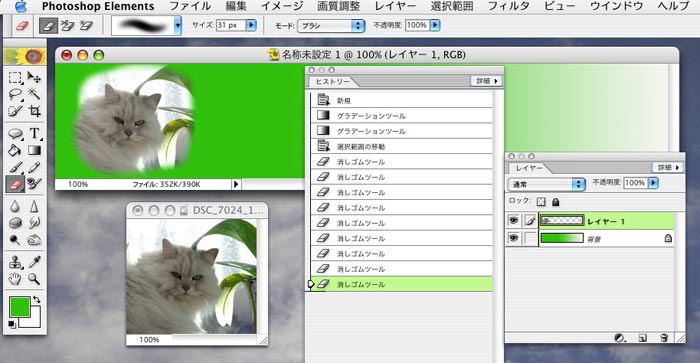The height and width of the screenshot is (363, 700).
Task: Open options bar 不透明度 slider arrow
Action: click(x=435, y=25)
